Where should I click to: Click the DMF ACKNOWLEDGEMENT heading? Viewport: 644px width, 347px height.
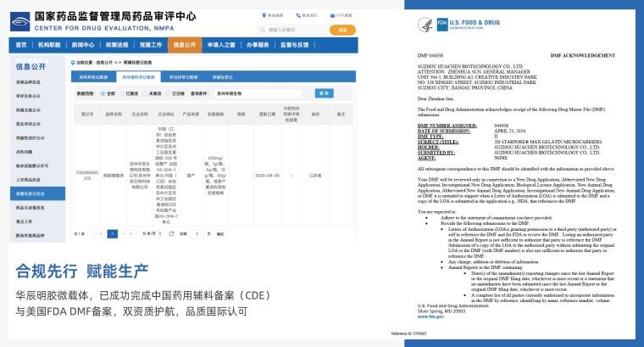coord(583,55)
